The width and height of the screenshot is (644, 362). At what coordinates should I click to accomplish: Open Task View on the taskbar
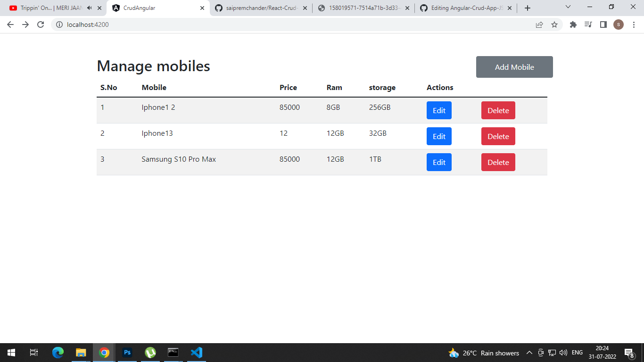(34, 353)
